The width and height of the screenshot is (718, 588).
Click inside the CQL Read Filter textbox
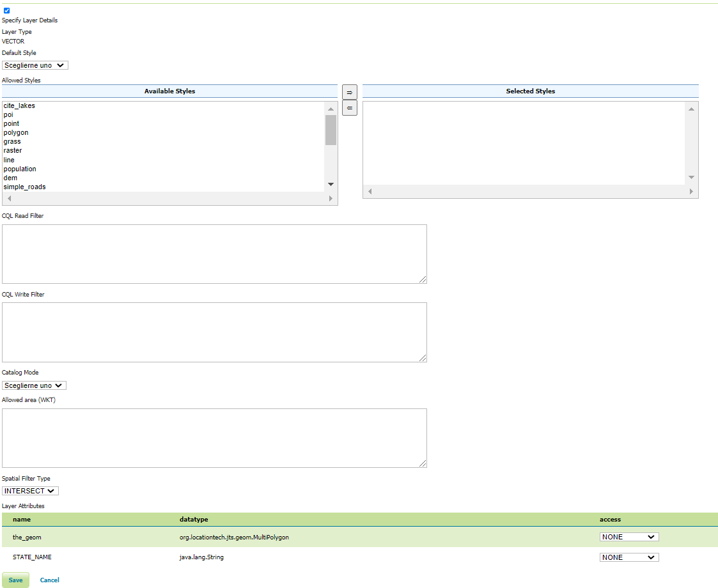(x=214, y=254)
